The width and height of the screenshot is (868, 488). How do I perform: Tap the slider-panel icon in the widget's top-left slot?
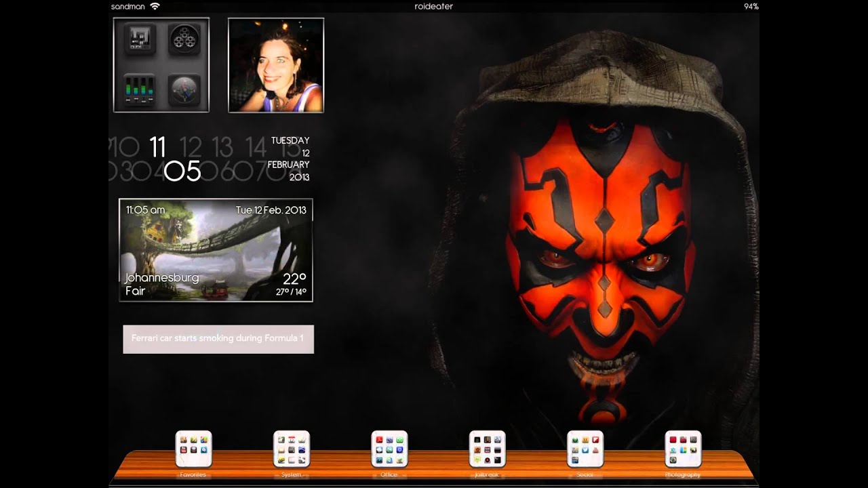tap(140, 39)
